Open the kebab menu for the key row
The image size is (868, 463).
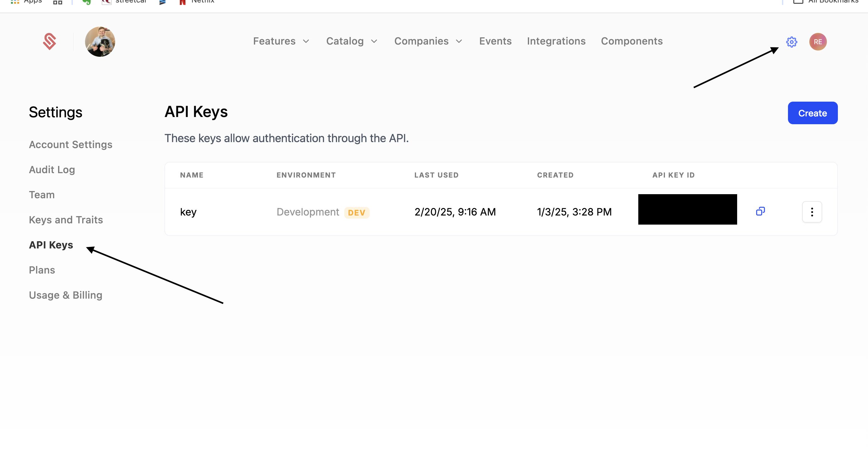[812, 212]
